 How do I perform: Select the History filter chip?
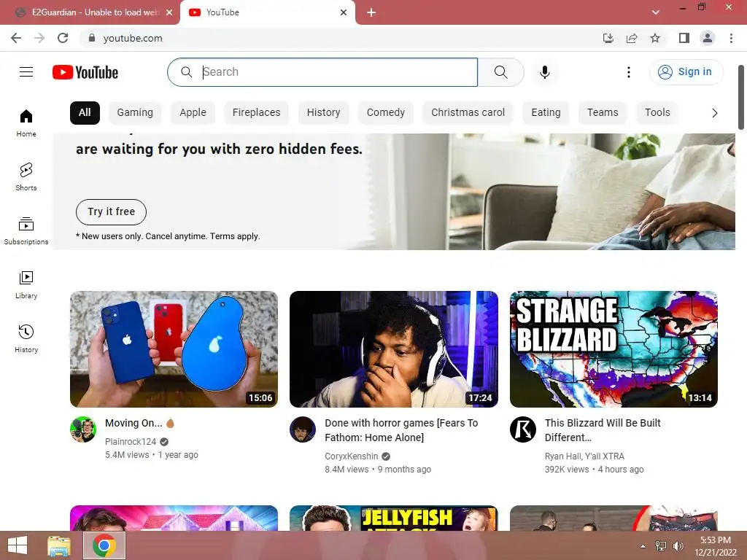323,113
